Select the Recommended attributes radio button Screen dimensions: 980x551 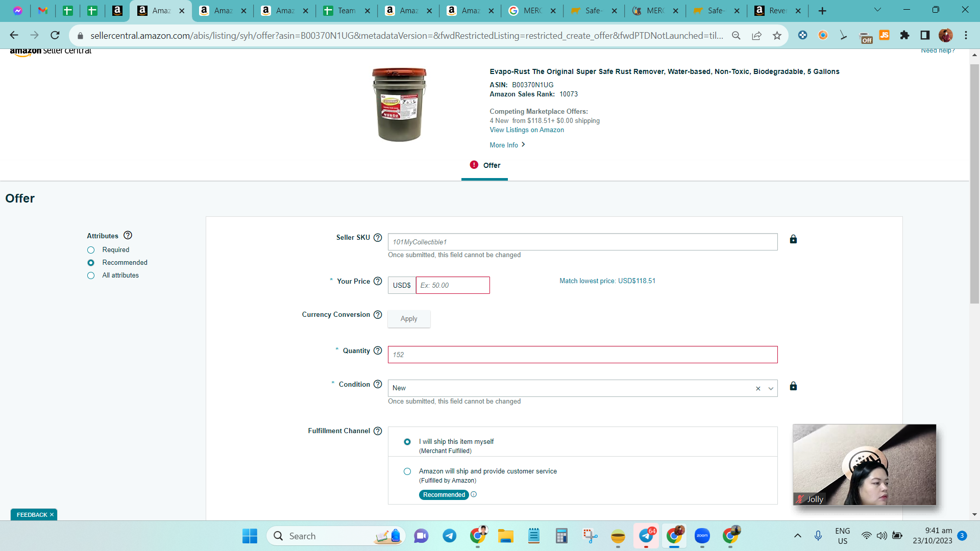click(x=91, y=263)
